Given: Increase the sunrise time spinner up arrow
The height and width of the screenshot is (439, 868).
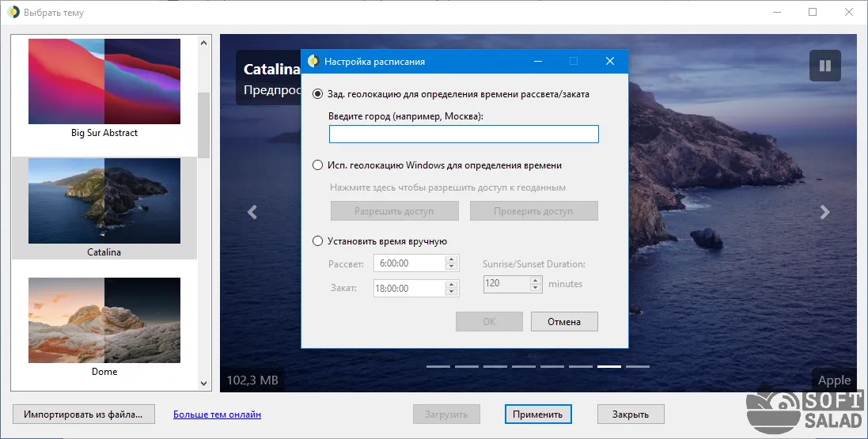Looking at the screenshot, I should coord(451,259).
